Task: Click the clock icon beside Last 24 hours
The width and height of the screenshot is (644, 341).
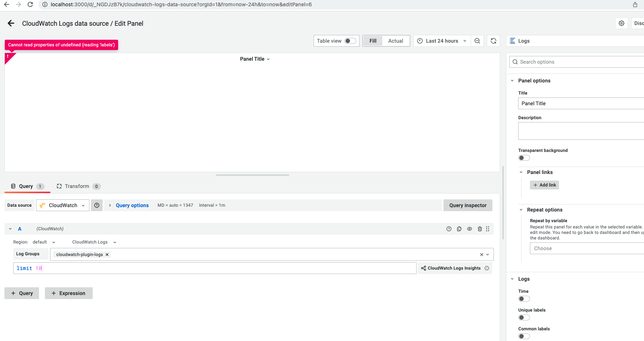Action: (x=420, y=41)
